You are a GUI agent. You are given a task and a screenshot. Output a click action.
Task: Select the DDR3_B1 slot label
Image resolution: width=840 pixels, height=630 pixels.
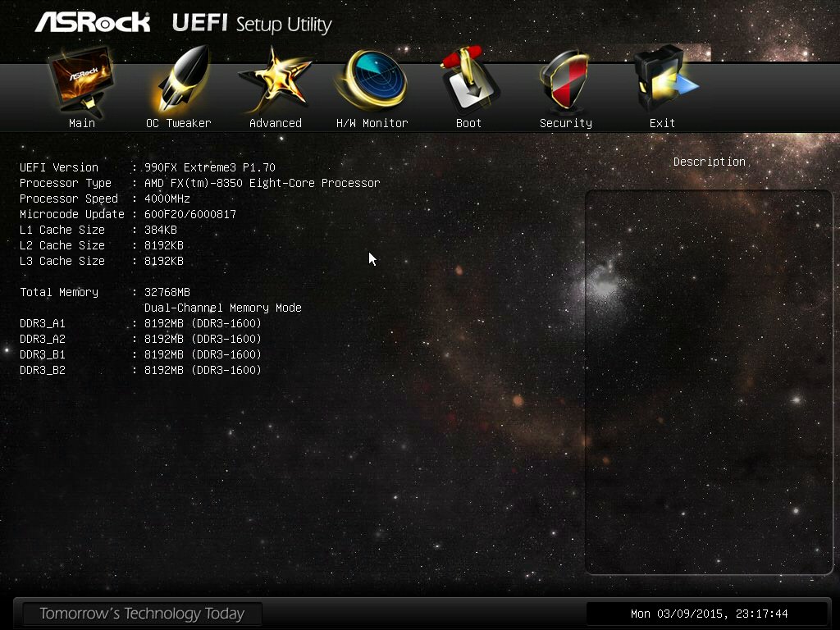[43, 354]
